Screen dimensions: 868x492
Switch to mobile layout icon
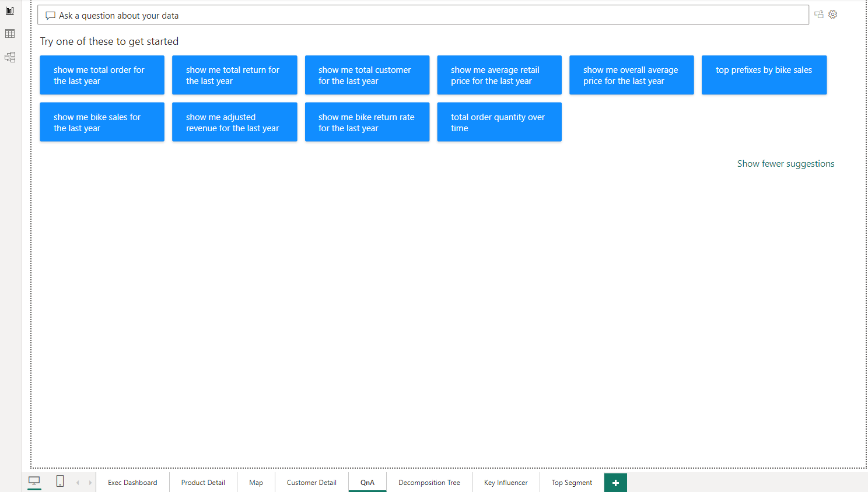tap(60, 482)
